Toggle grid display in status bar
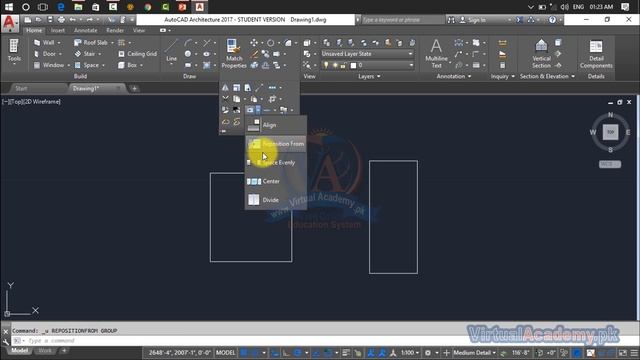The height and width of the screenshot is (360, 640). (x=244, y=353)
